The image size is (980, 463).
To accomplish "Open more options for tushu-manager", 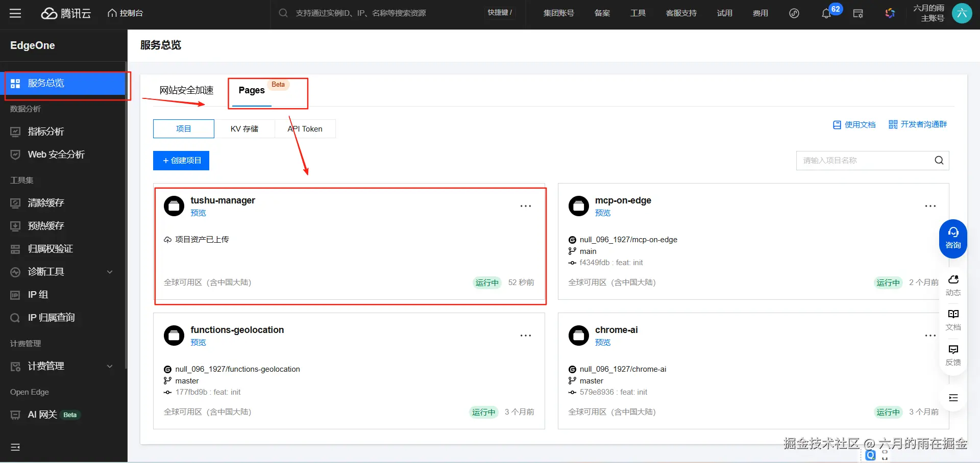I will point(526,206).
